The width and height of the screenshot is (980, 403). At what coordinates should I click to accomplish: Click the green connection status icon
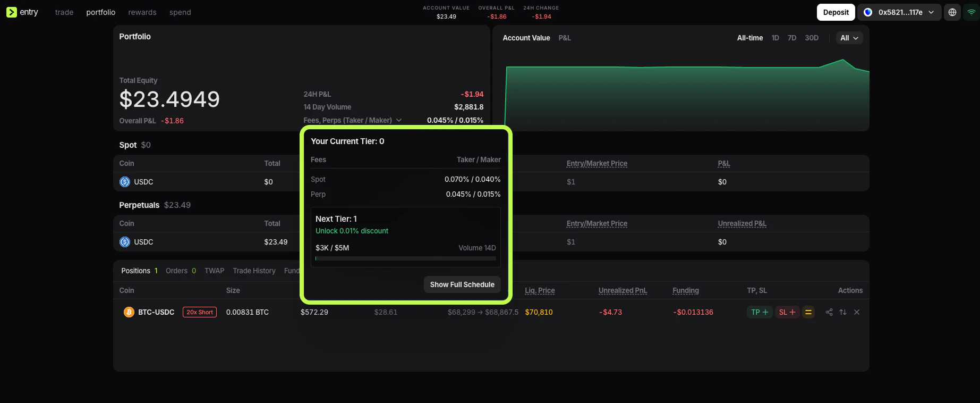tap(971, 12)
